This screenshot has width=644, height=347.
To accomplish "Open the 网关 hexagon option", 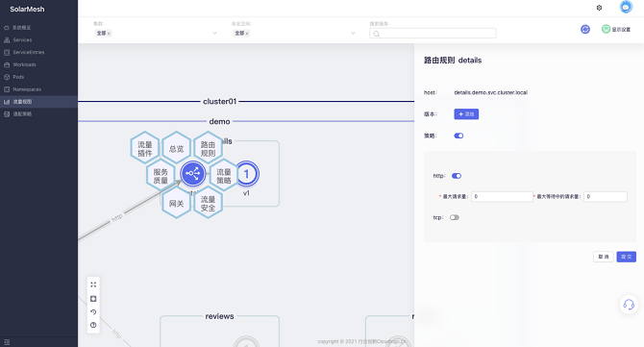I will pyautogui.click(x=176, y=203).
